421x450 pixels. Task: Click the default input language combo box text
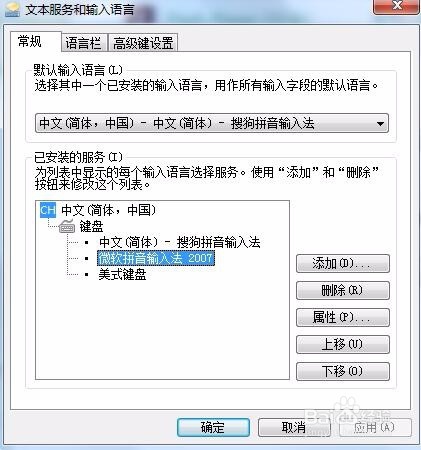(x=177, y=123)
